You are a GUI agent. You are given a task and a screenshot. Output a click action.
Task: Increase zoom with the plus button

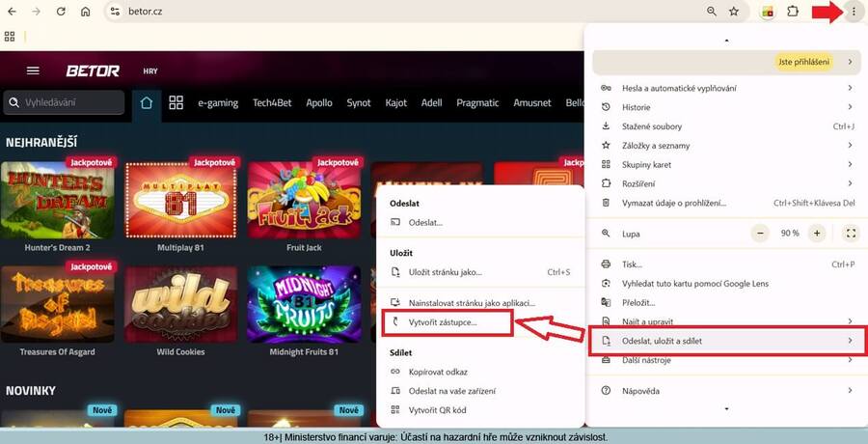pyautogui.click(x=817, y=234)
